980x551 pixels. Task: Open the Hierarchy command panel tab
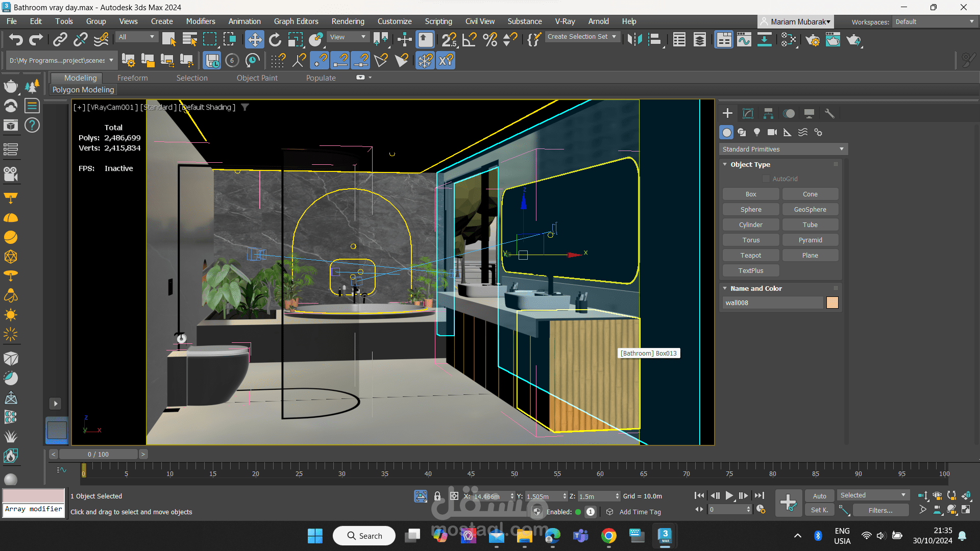click(768, 113)
